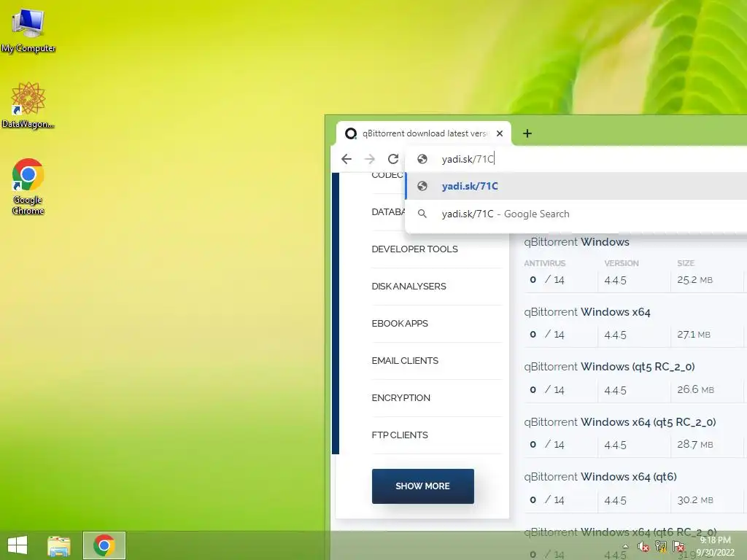Reload the current page
Viewport: 747px width, 560px height.
(393, 159)
